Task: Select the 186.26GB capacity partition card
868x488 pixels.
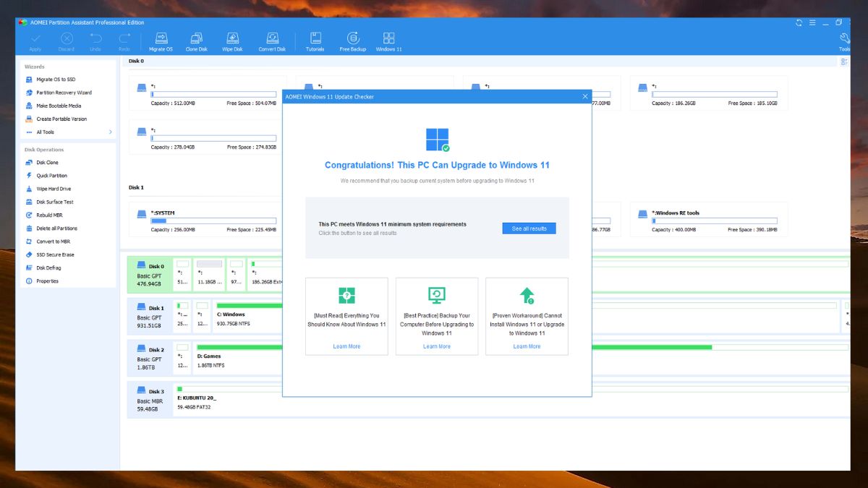Action: [709, 93]
